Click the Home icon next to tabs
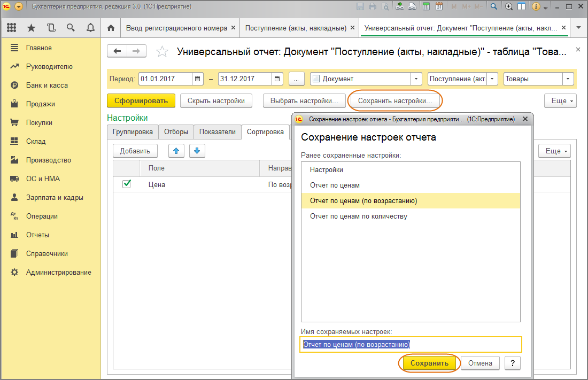 pos(111,28)
